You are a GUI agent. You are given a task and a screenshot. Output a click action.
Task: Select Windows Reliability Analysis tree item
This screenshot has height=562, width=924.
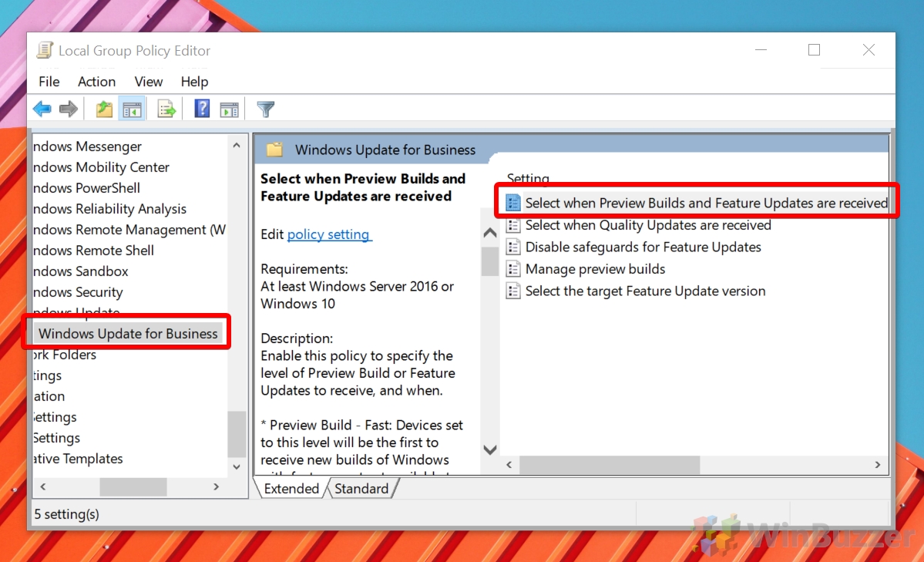109,209
